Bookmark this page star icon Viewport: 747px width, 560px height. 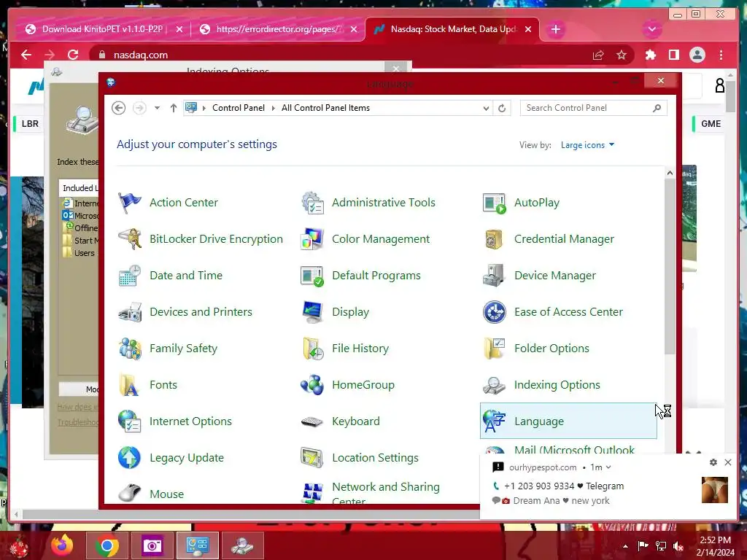pyautogui.click(x=622, y=55)
